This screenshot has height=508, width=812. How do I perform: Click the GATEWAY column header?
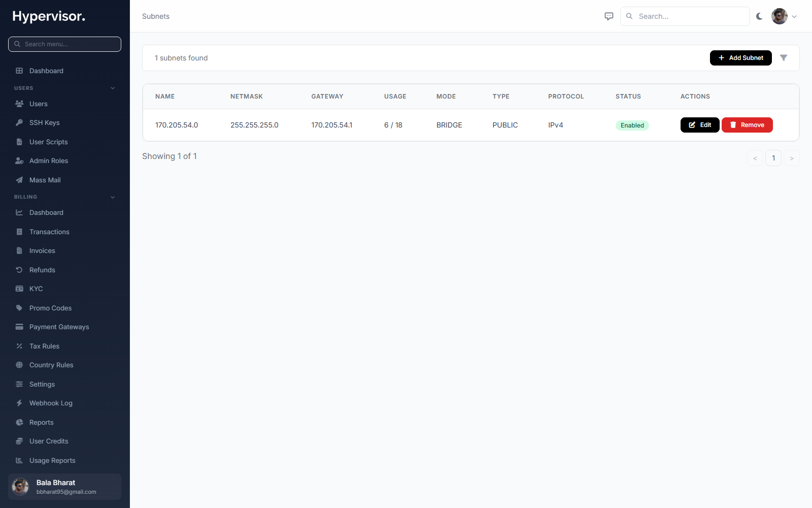[x=327, y=97]
